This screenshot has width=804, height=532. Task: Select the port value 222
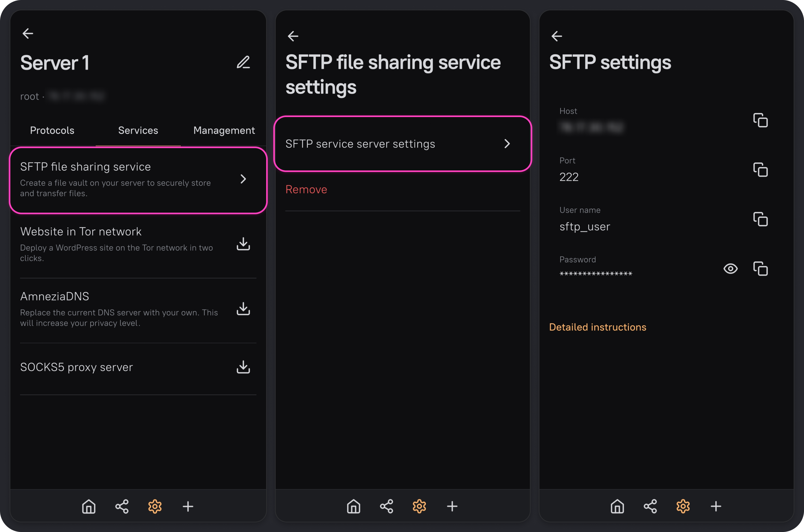point(569,177)
